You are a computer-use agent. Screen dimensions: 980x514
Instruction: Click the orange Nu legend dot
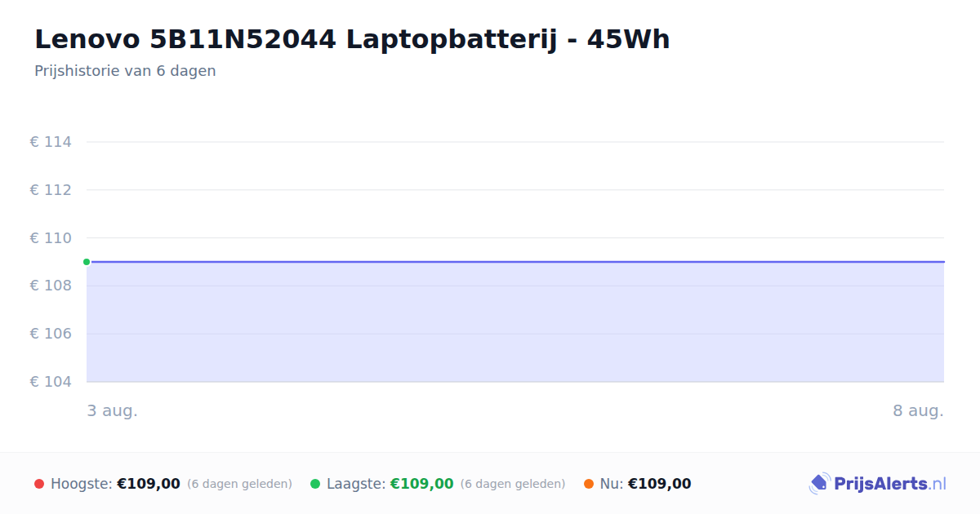point(589,484)
